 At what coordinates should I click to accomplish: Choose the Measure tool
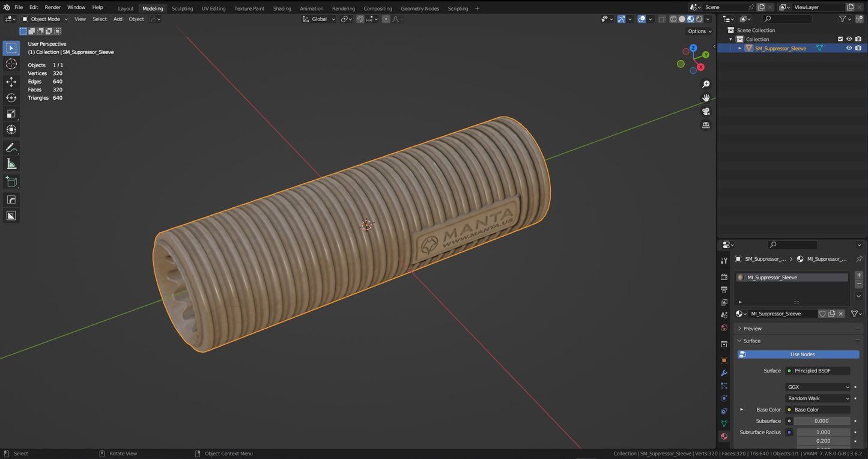tap(11, 164)
